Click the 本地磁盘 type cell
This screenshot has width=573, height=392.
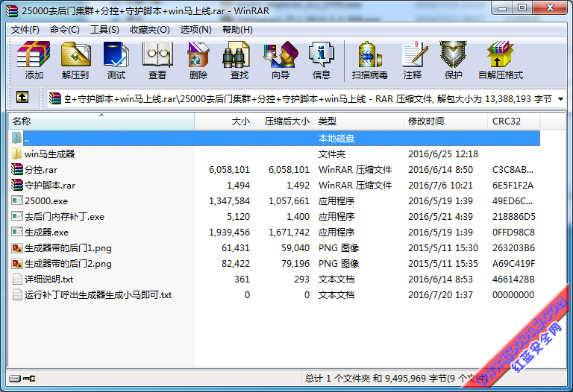pos(336,139)
